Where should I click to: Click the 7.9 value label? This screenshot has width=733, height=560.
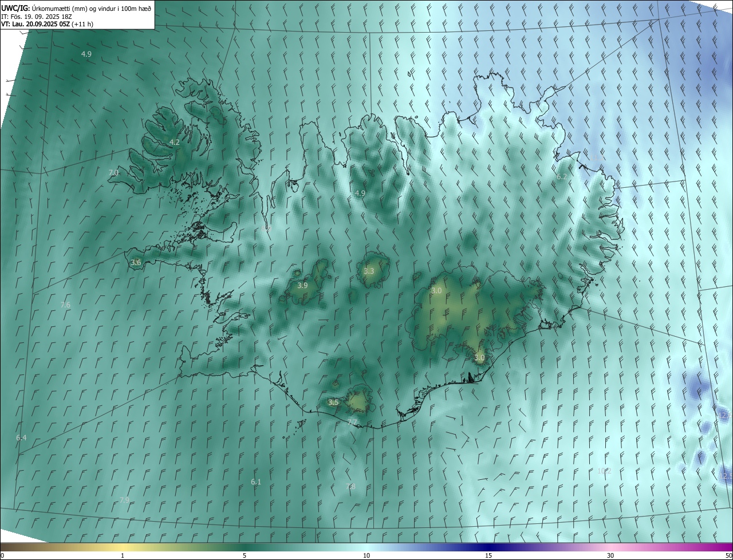tap(124, 500)
